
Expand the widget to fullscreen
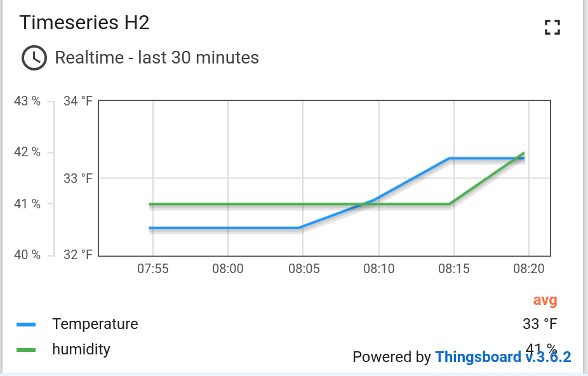tap(552, 27)
